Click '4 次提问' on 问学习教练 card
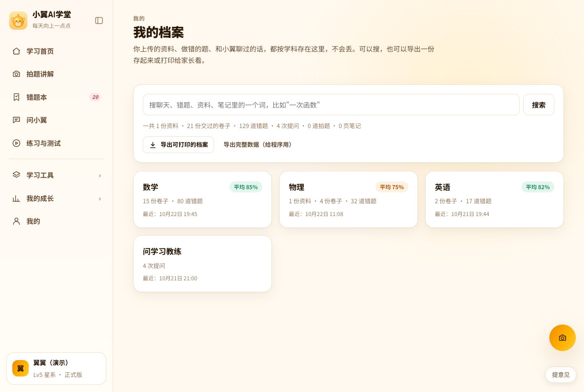584x392 pixels. [x=154, y=266]
